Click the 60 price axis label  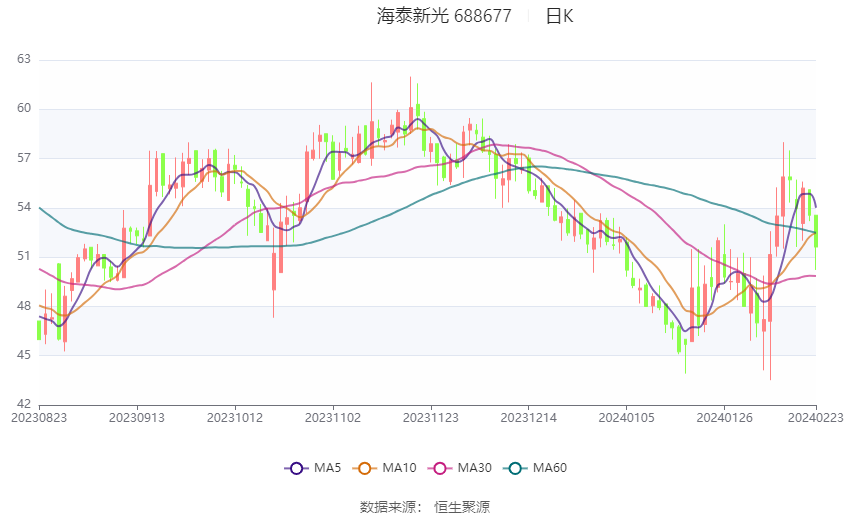pos(24,108)
